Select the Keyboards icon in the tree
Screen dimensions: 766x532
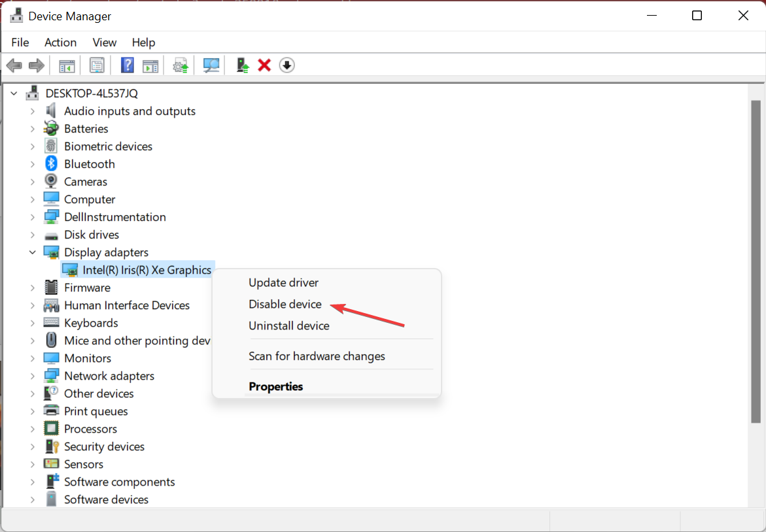click(51, 323)
